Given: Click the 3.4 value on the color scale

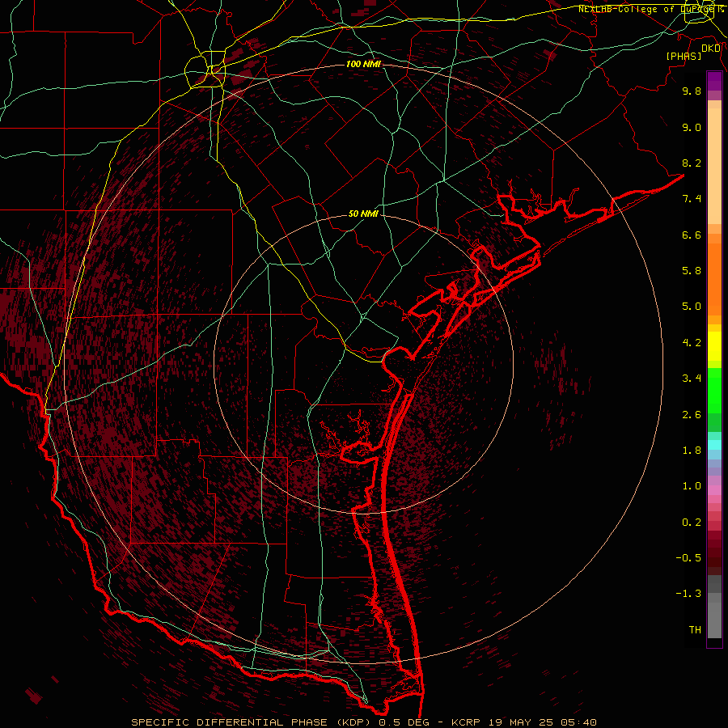Looking at the screenshot, I should tap(692, 379).
